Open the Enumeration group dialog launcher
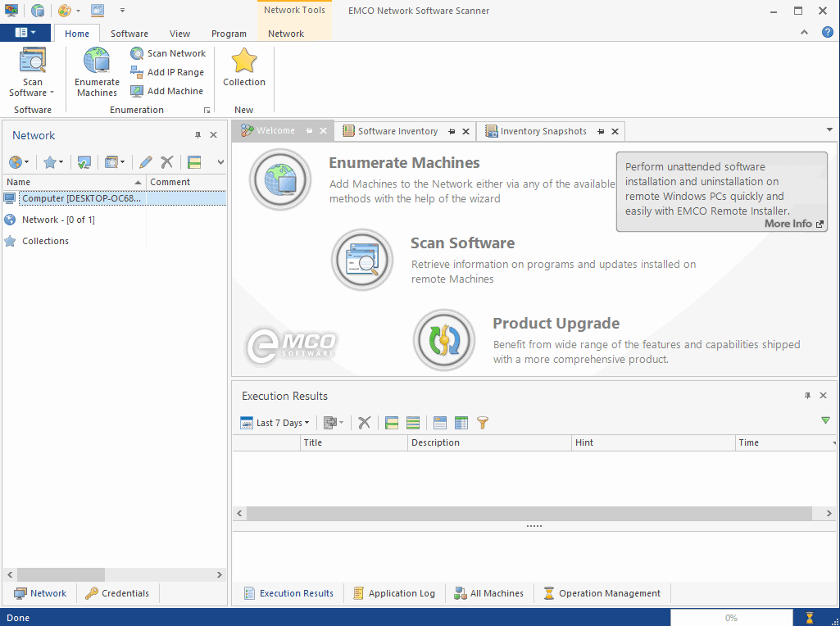Image resolution: width=840 pixels, height=626 pixels. (207, 110)
